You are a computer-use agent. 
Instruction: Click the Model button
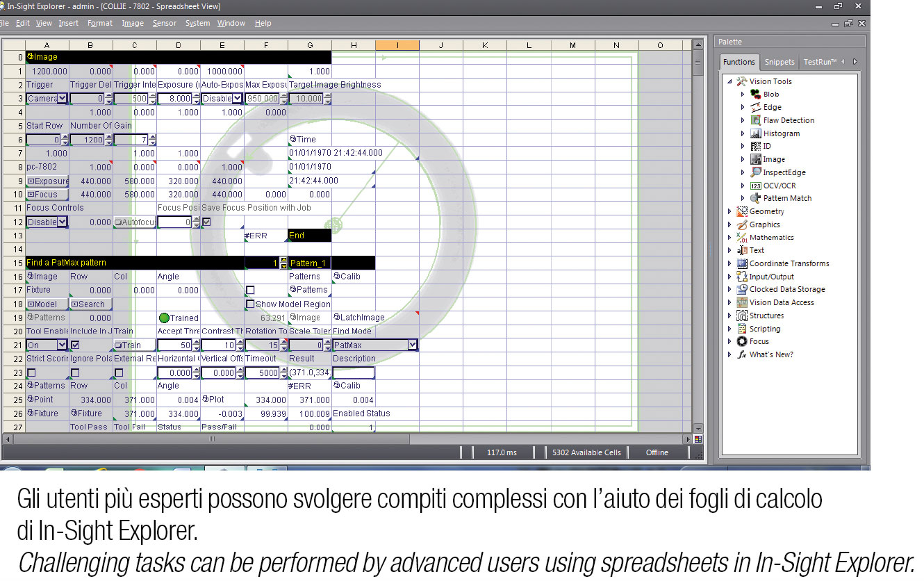[47, 304]
